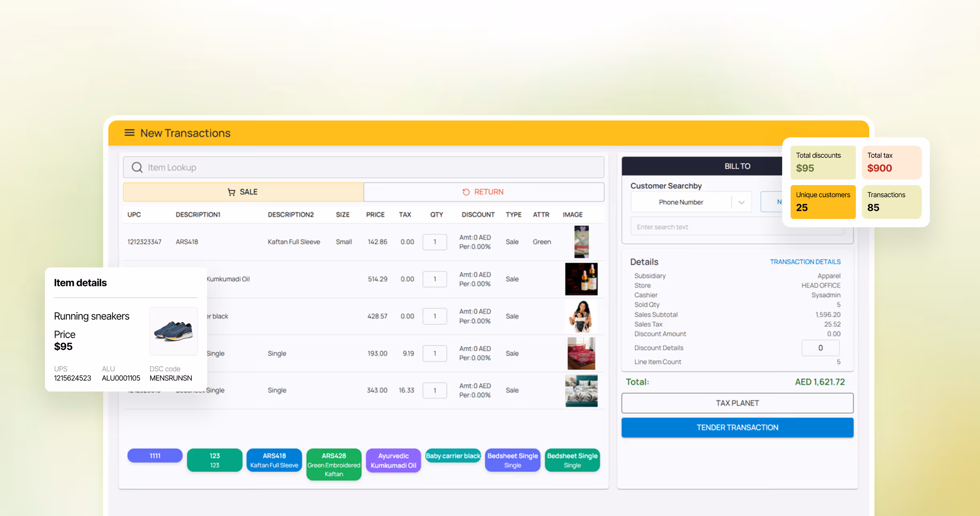Click the Baby carrier black quick key
The width and height of the screenshot is (980, 516).
click(453, 456)
